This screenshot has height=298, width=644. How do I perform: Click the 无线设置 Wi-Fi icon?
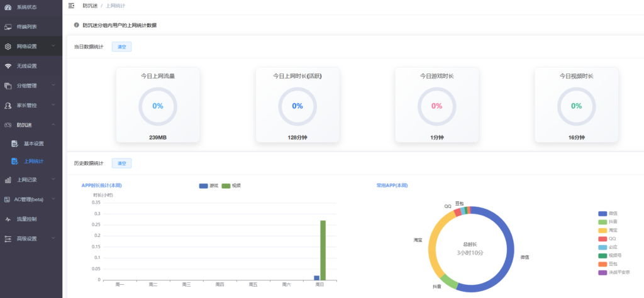tap(8, 66)
